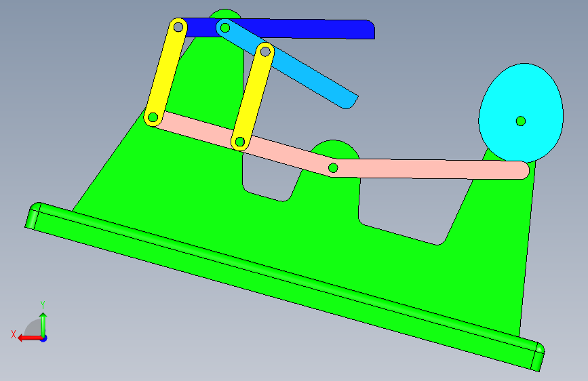This screenshot has height=381, width=588.
Task: Click the red X axis label
Action: click(x=14, y=334)
